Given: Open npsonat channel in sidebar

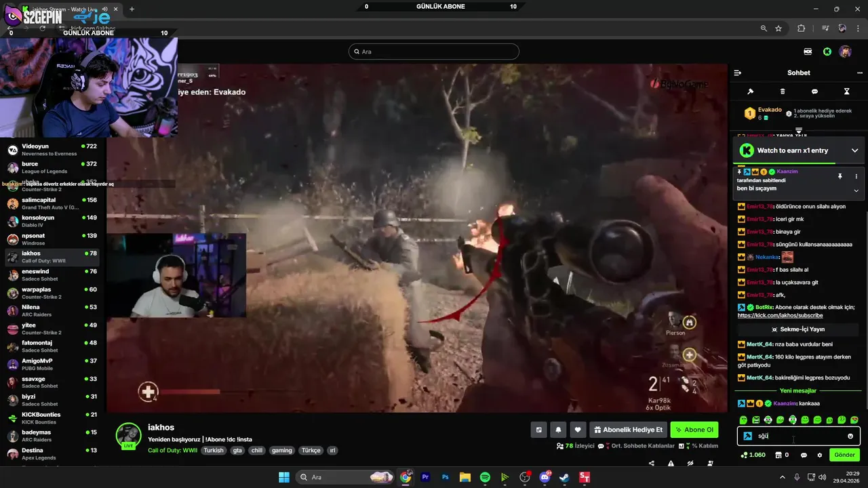Looking at the screenshot, I should click(x=52, y=239).
